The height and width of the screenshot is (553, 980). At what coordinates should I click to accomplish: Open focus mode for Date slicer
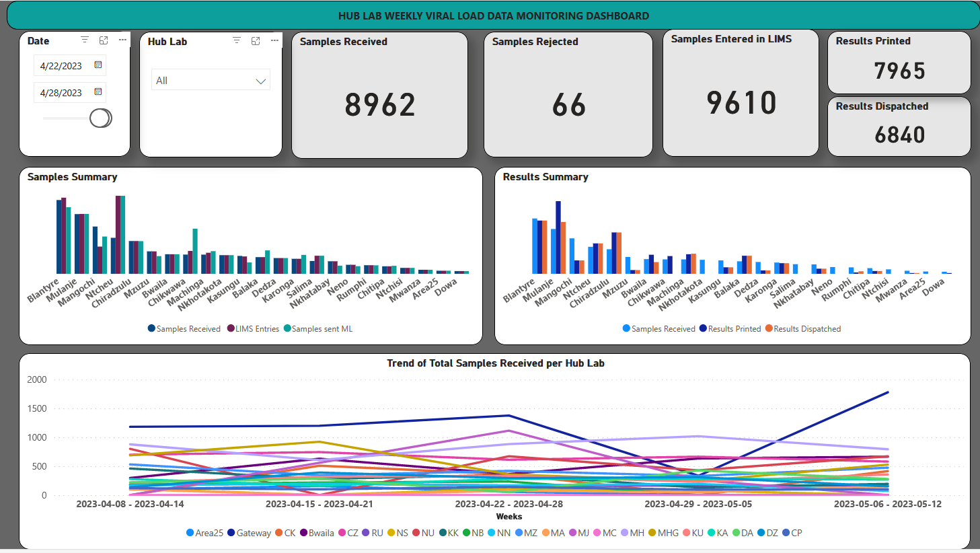104,40
